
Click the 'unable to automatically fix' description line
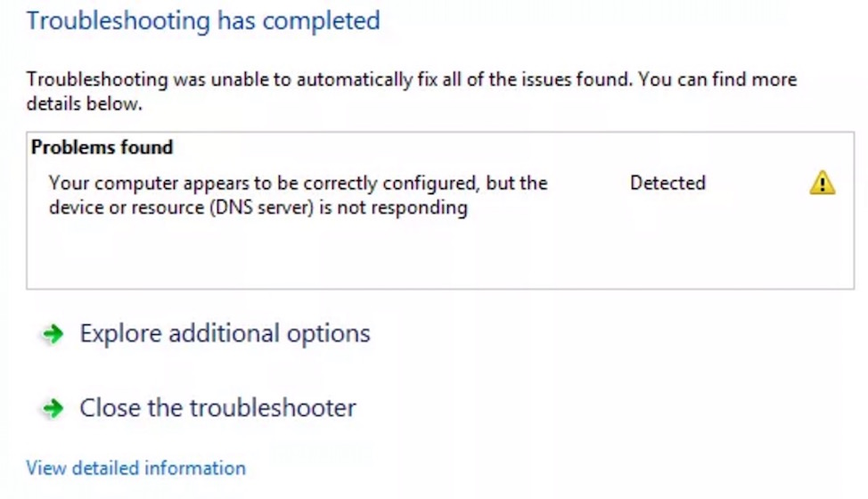pos(412,79)
